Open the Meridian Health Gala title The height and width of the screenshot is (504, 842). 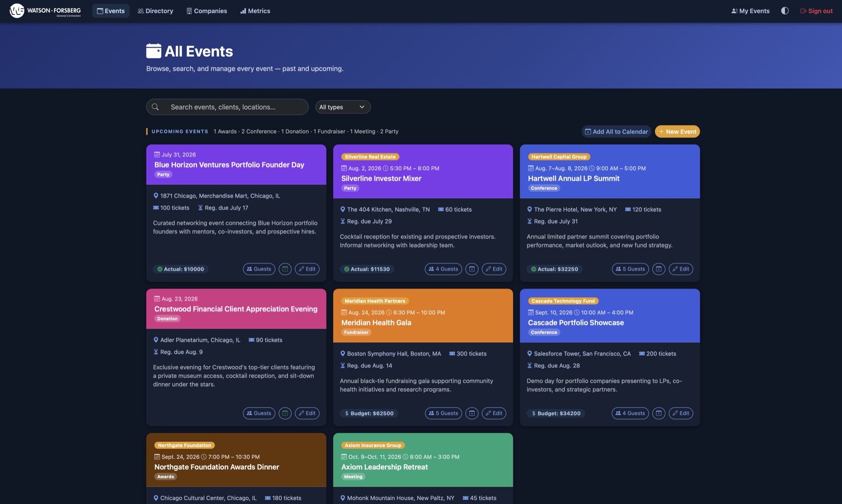[x=376, y=323]
